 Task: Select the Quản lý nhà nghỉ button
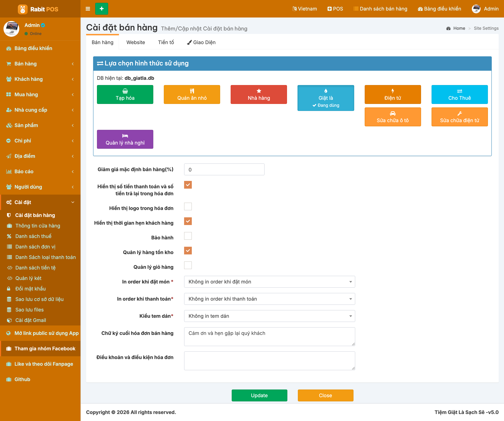click(125, 139)
